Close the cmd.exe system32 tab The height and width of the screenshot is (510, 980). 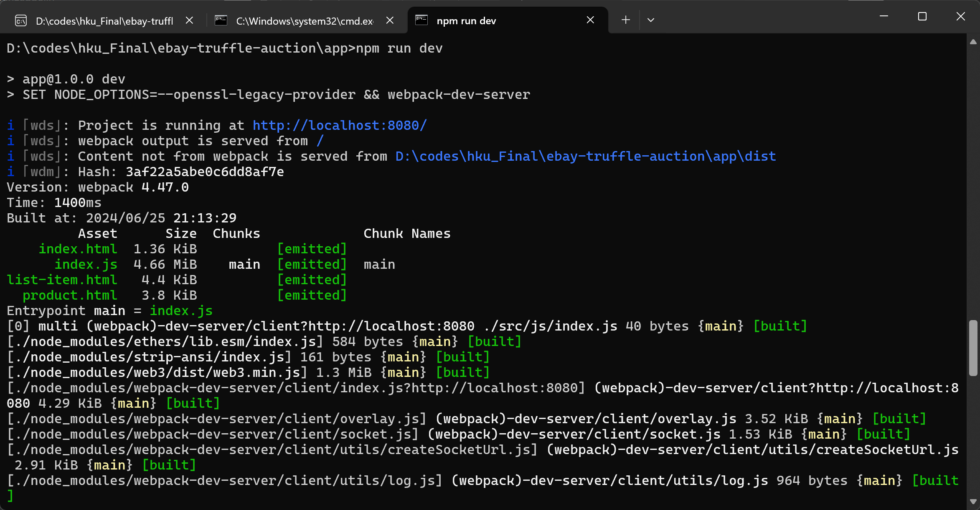(390, 20)
